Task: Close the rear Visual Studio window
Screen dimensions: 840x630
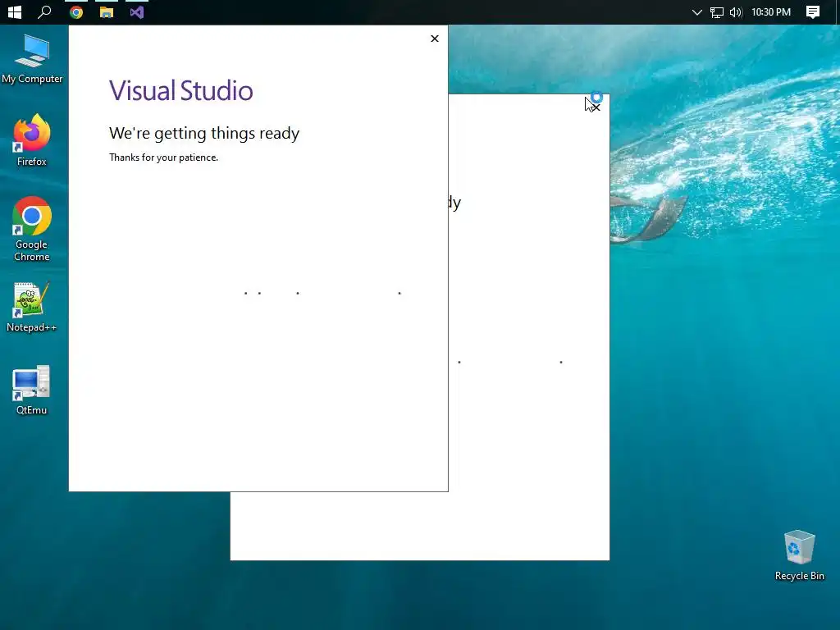Action: pyautogui.click(x=596, y=107)
